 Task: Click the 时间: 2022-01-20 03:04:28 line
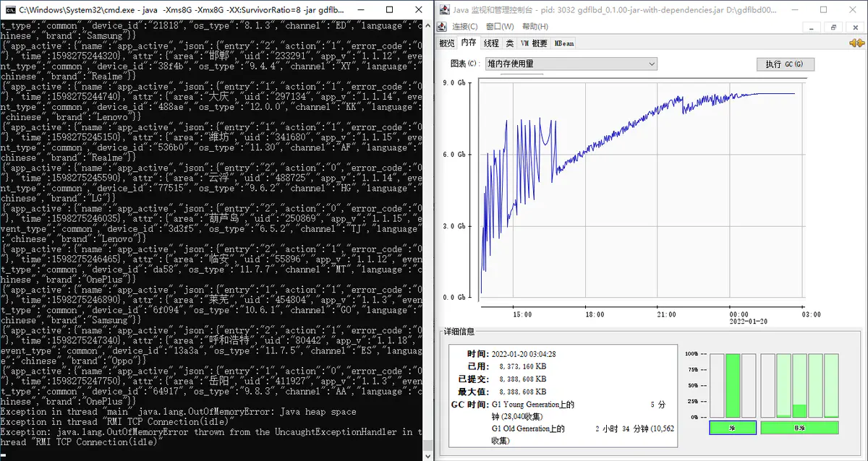click(x=512, y=354)
